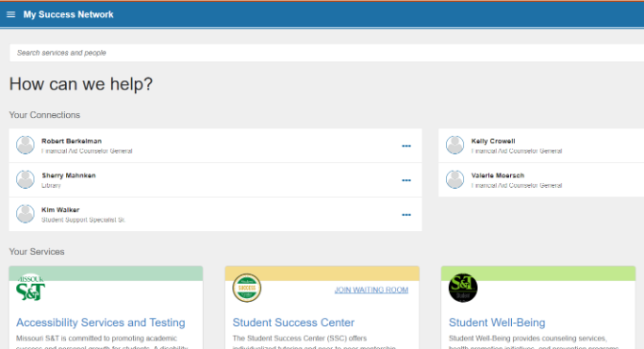Viewport: 644px width, 349px height.
Task: Click the My Success Network title
Action: coord(68,14)
